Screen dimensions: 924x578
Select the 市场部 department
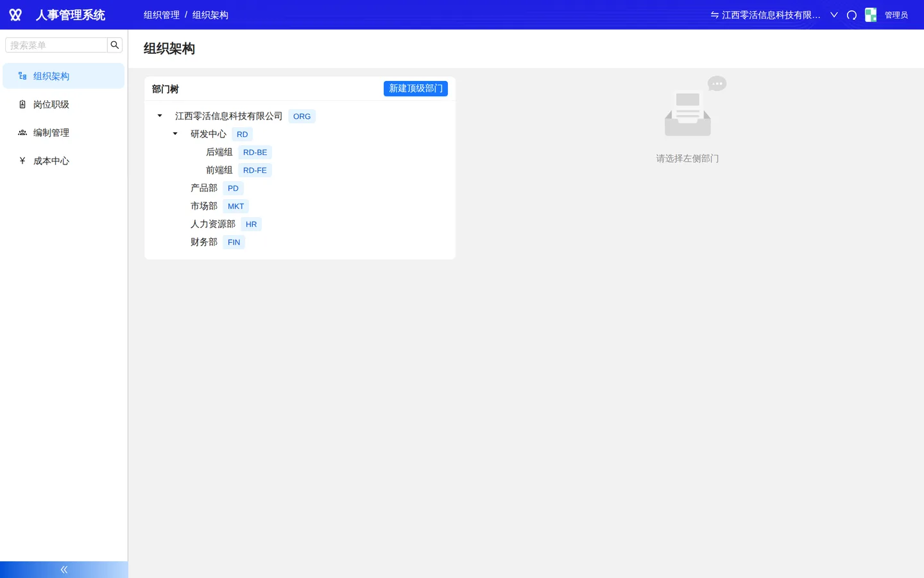coord(204,206)
